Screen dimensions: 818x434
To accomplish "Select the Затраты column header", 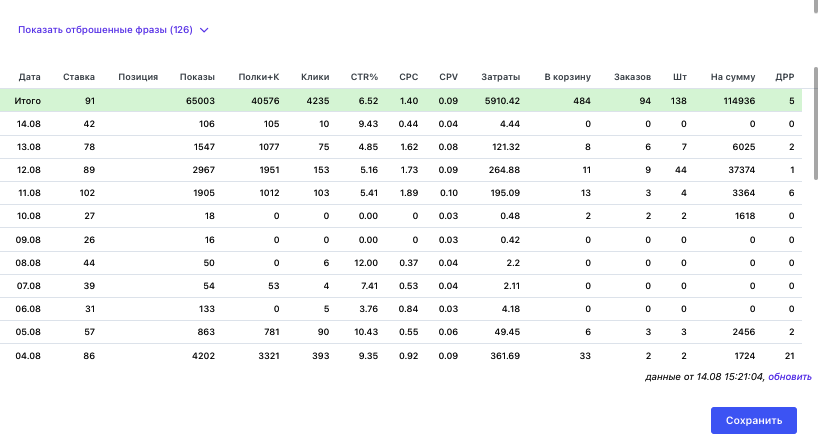I will (x=500, y=77).
